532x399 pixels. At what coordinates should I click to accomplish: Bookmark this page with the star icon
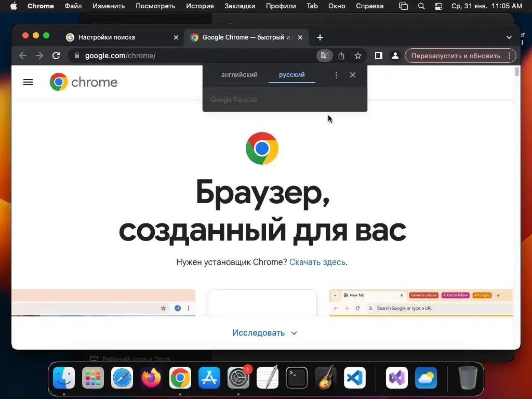[x=357, y=56]
